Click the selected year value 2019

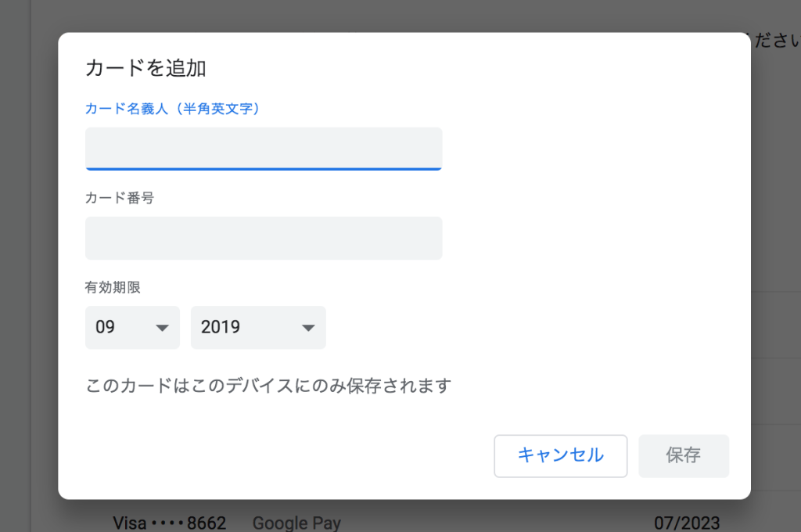(221, 327)
